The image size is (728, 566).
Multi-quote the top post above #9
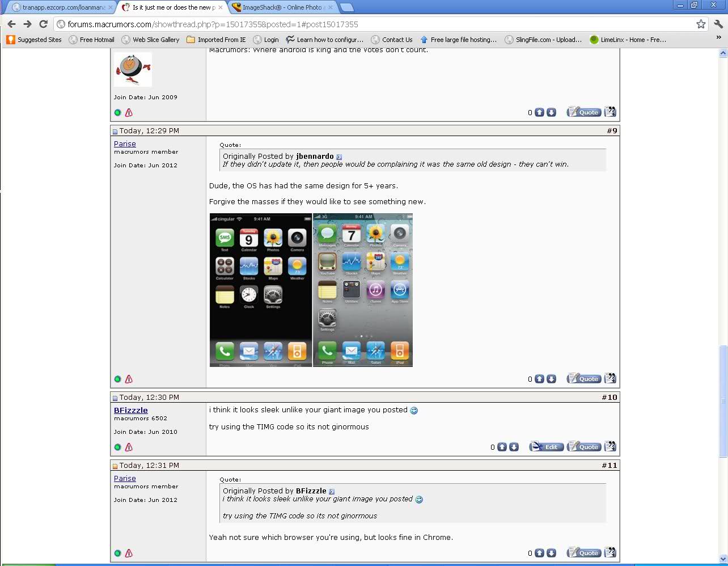610,111
